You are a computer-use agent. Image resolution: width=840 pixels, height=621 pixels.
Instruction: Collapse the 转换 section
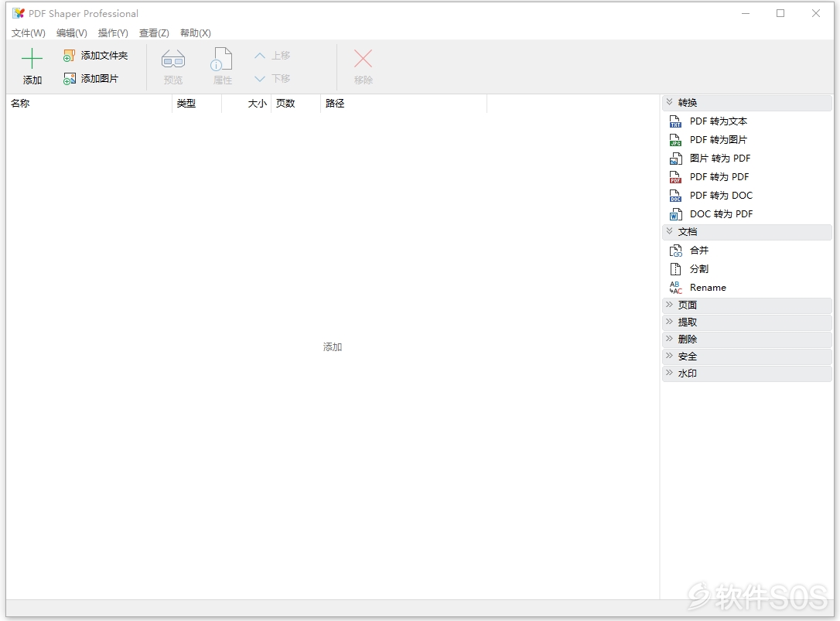(746, 102)
